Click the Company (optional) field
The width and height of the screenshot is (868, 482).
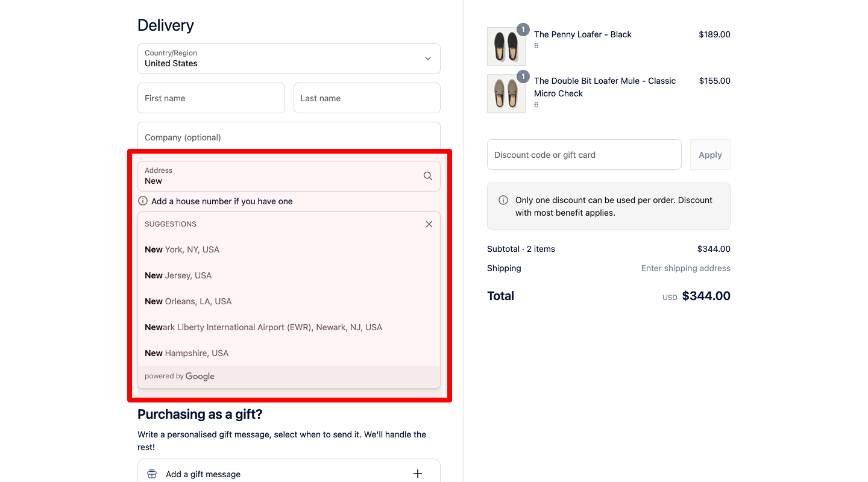coord(289,137)
